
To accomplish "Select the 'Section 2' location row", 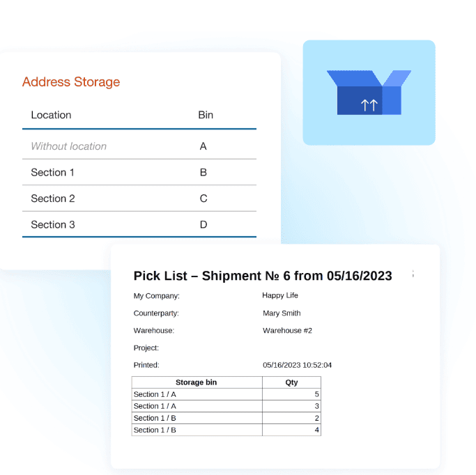I will (x=139, y=198).
